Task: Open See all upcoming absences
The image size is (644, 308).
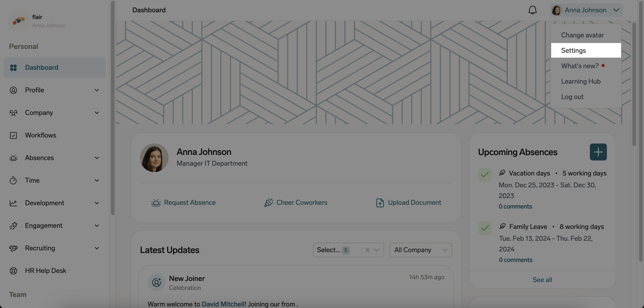Action: pos(542,280)
